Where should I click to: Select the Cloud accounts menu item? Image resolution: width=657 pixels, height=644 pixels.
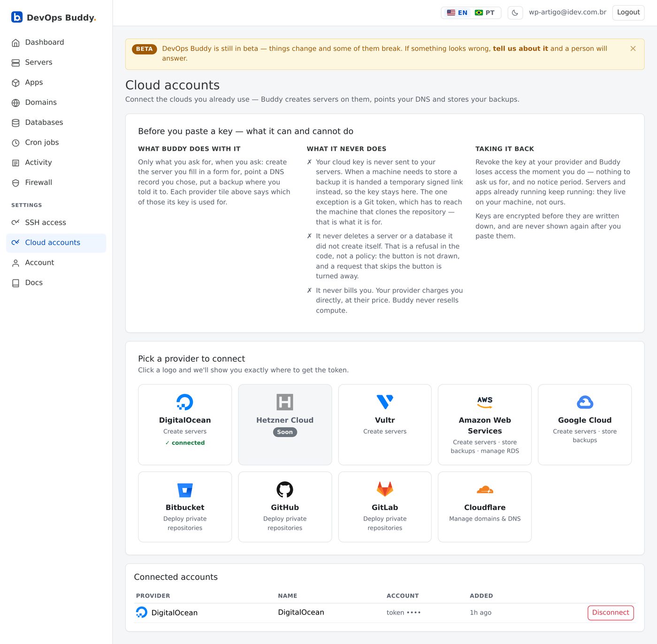pos(56,243)
